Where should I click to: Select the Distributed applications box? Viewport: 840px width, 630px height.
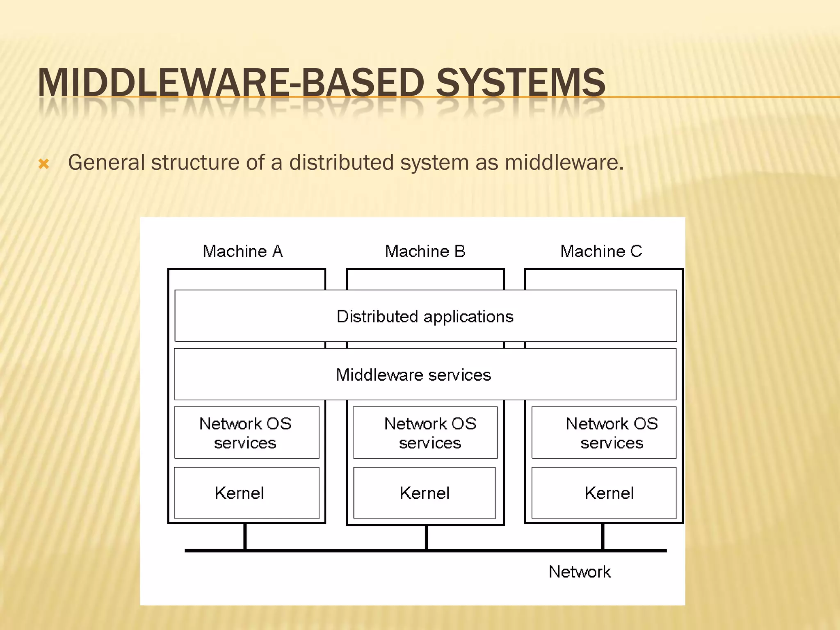pos(425,316)
